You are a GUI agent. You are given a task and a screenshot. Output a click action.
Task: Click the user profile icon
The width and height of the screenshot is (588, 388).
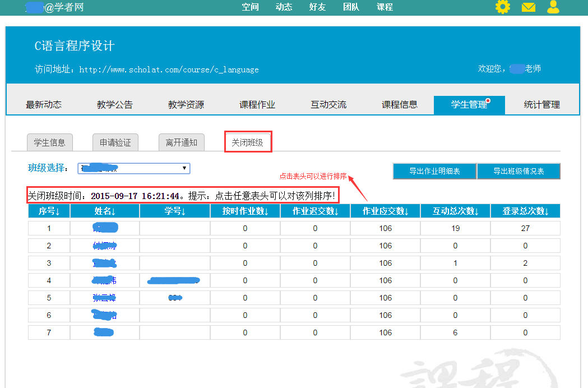553,7
